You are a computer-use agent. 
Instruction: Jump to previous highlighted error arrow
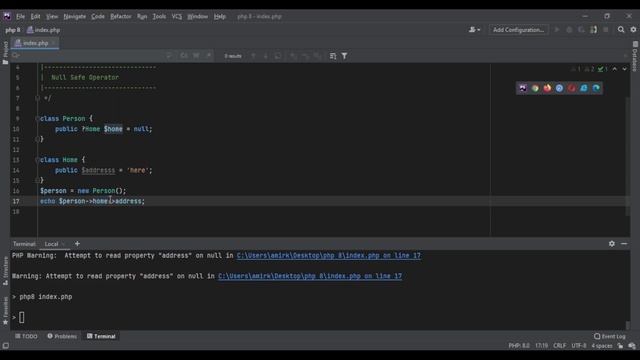615,69
